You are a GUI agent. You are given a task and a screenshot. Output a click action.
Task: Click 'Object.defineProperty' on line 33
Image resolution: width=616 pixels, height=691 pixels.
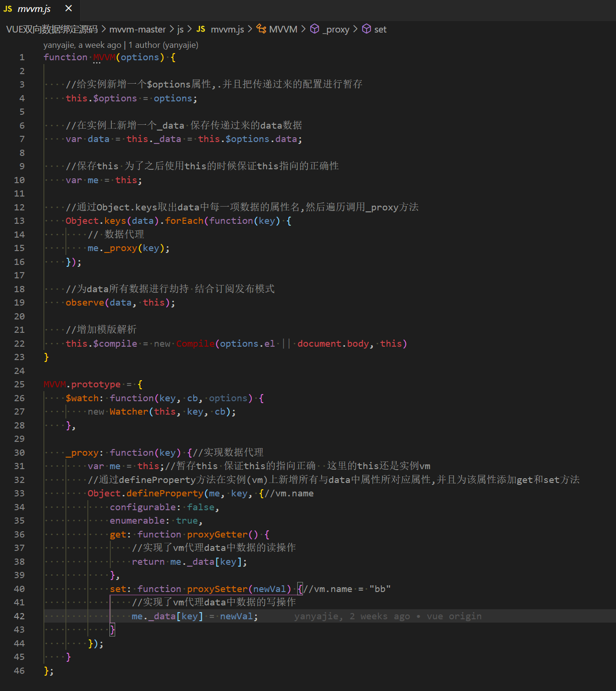point(145,494)
